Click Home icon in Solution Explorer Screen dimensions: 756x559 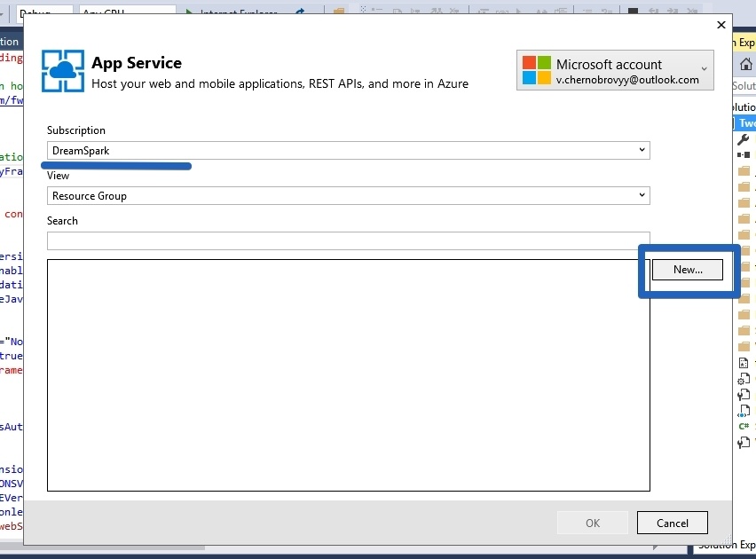point(746,64)
